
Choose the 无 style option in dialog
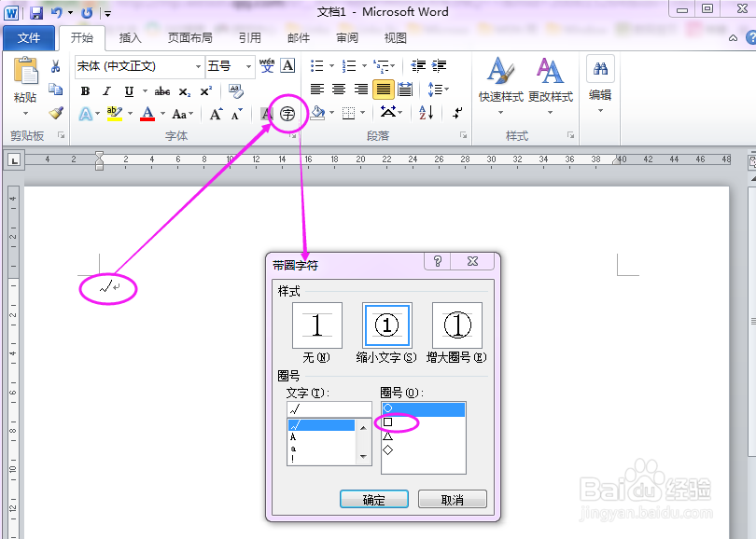point(316,325)
